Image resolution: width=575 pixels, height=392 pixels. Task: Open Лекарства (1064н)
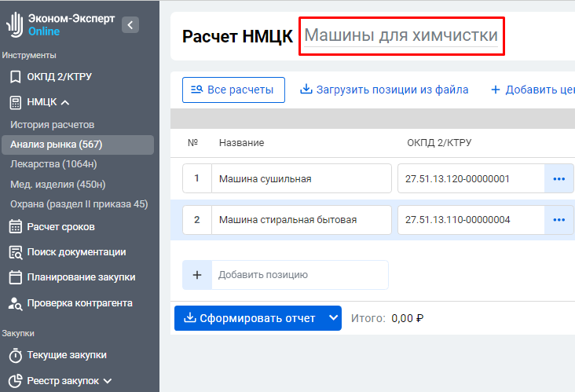(53, 164)
